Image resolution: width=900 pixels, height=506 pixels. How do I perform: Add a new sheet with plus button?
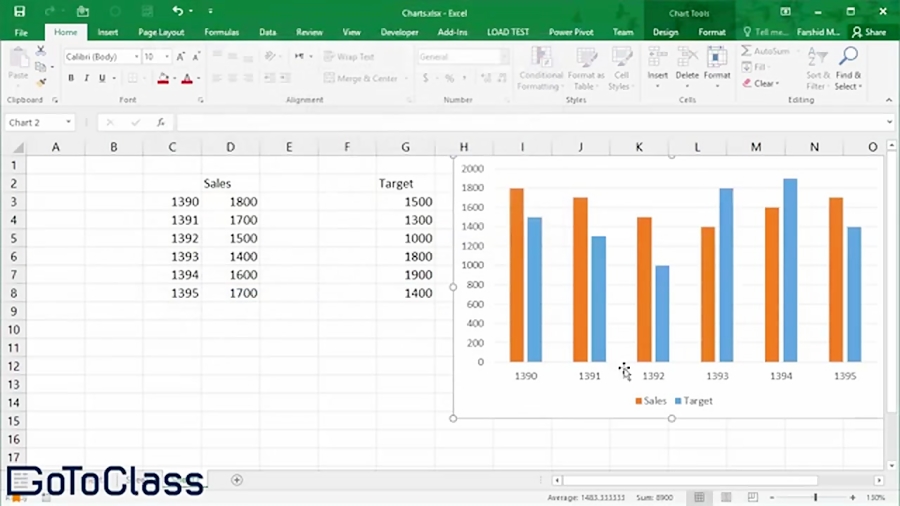(237, 480)
